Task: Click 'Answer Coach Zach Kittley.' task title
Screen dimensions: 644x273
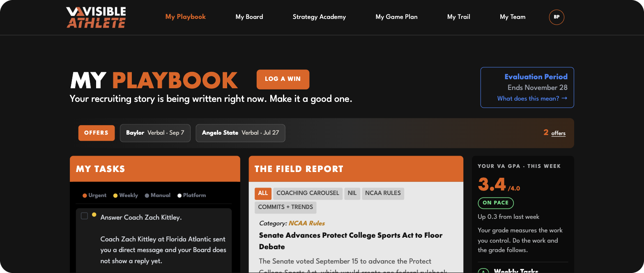Action: pos(141,218)
